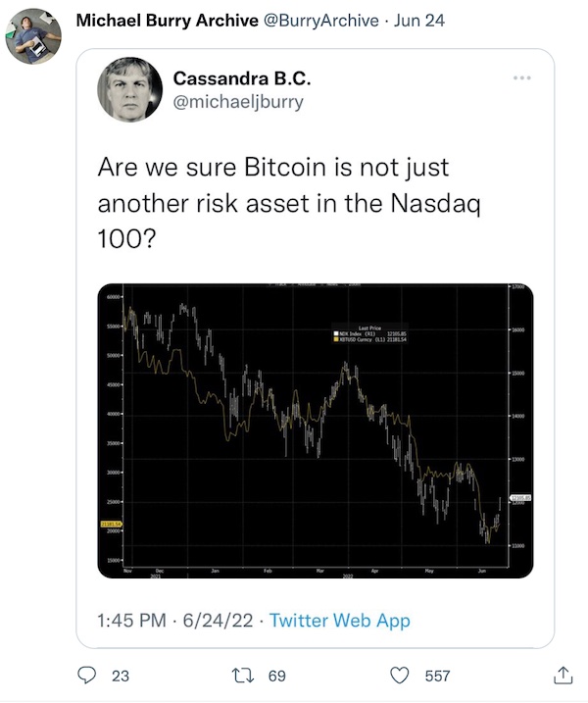Click the @BurryArchive handle
This screenshot has height=703, width=588.
click(320, 21)
